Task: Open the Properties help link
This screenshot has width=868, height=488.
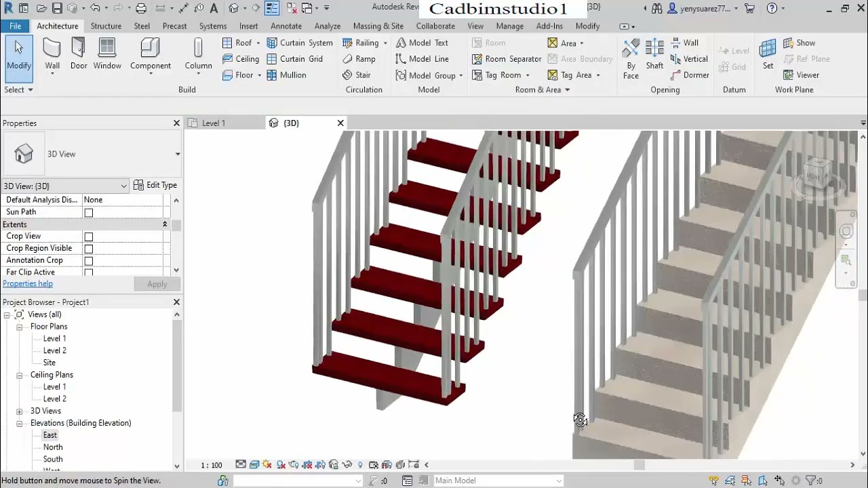Action: tap(28, 284)
